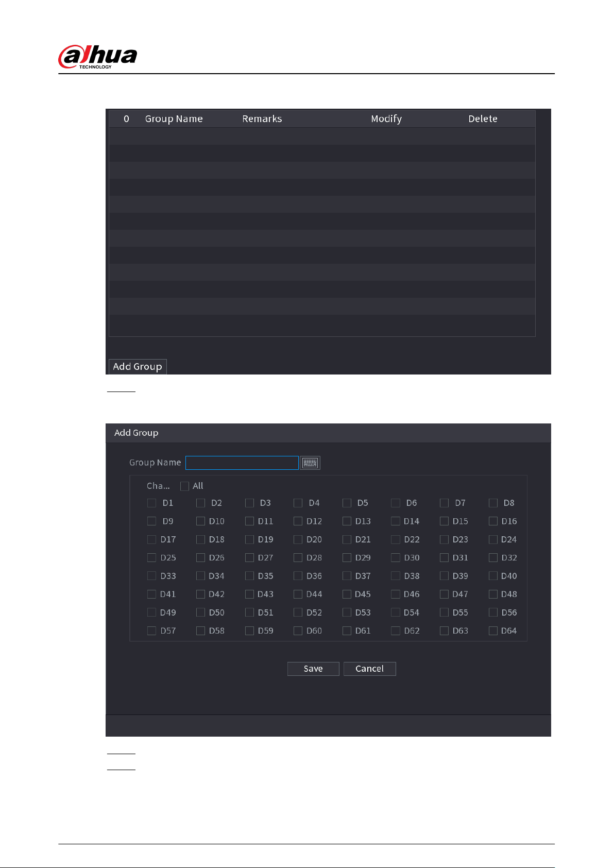
Task: Select the D62 channel box
Action: 395,631
